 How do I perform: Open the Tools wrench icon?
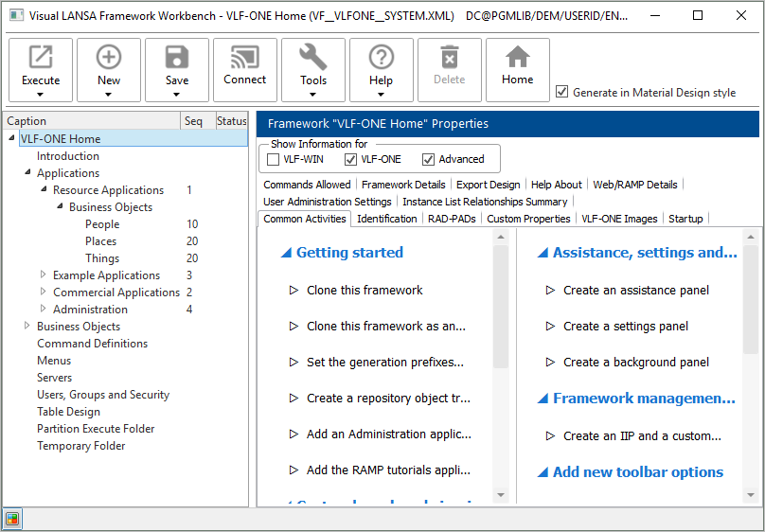(x=313, y=58)
